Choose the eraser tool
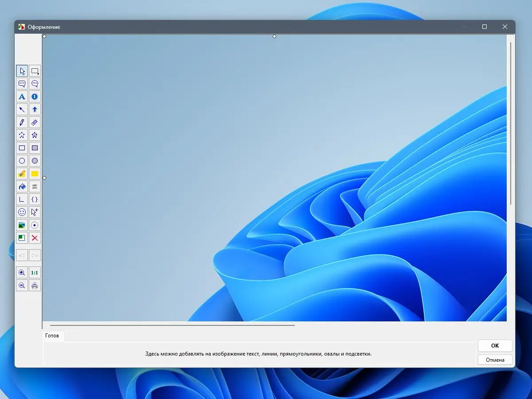This screenshot has width=532, height=399. pos(35,122)
